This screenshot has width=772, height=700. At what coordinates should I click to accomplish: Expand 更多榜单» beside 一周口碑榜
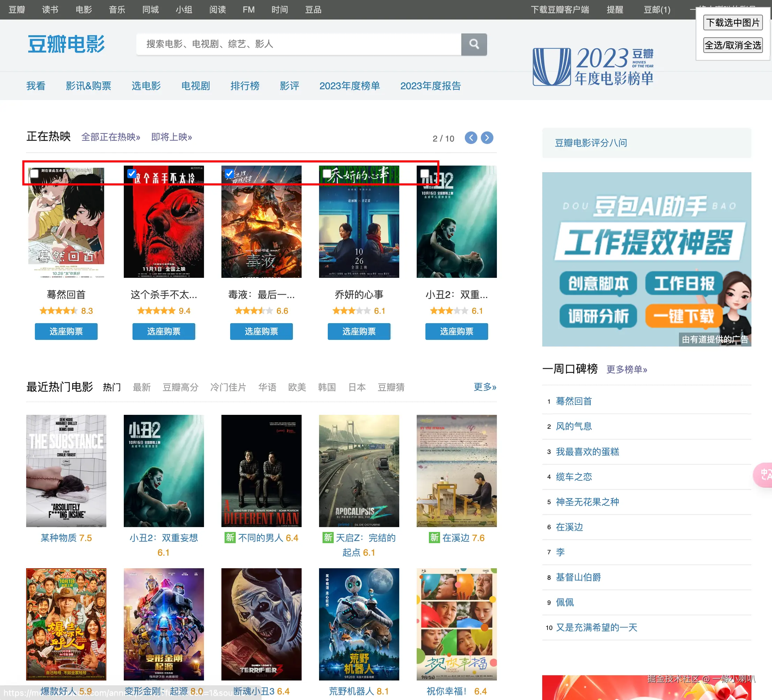[627, 369]
